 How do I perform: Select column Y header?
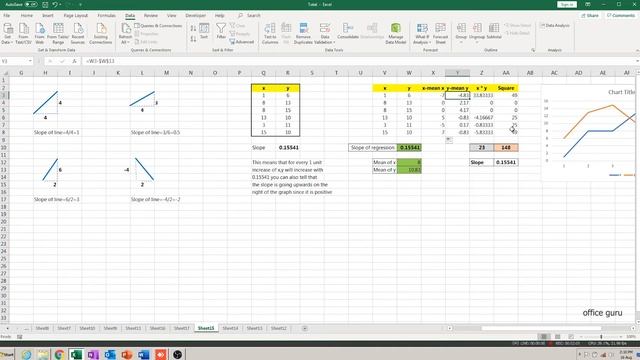point(457,73)
